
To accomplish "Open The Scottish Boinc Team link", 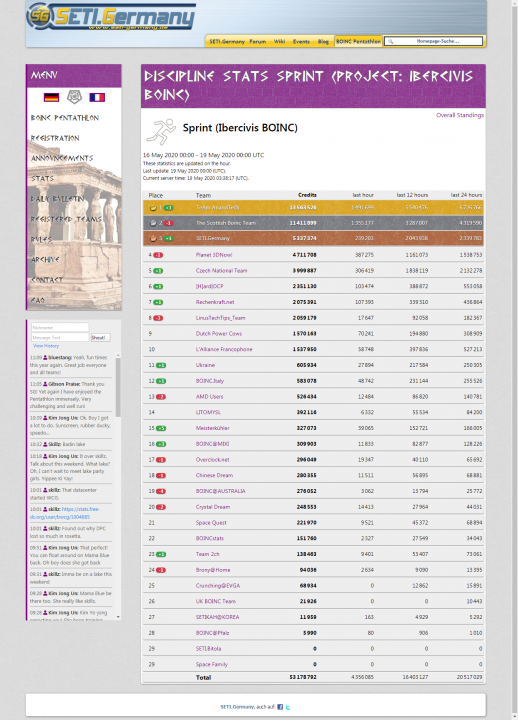I will point(225,223).
